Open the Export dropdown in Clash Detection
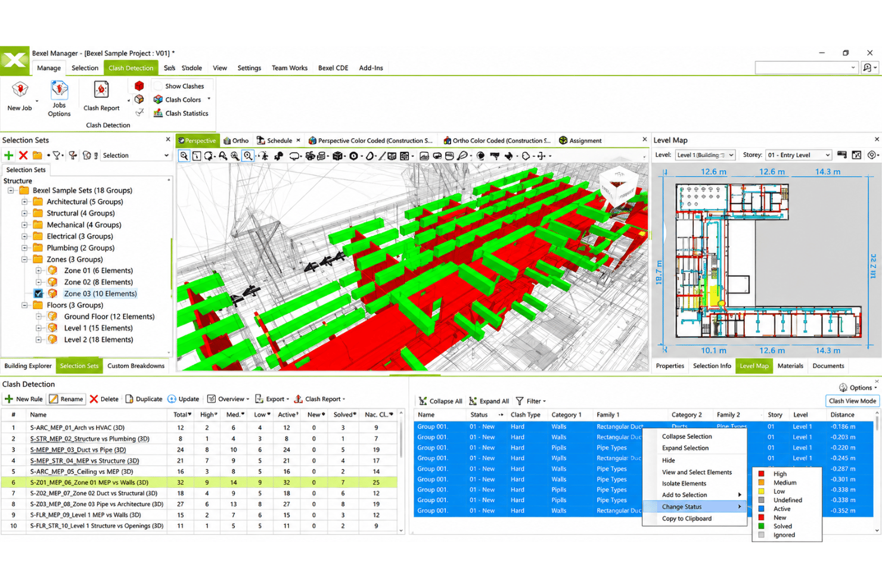882x588 pixels. 272,399
